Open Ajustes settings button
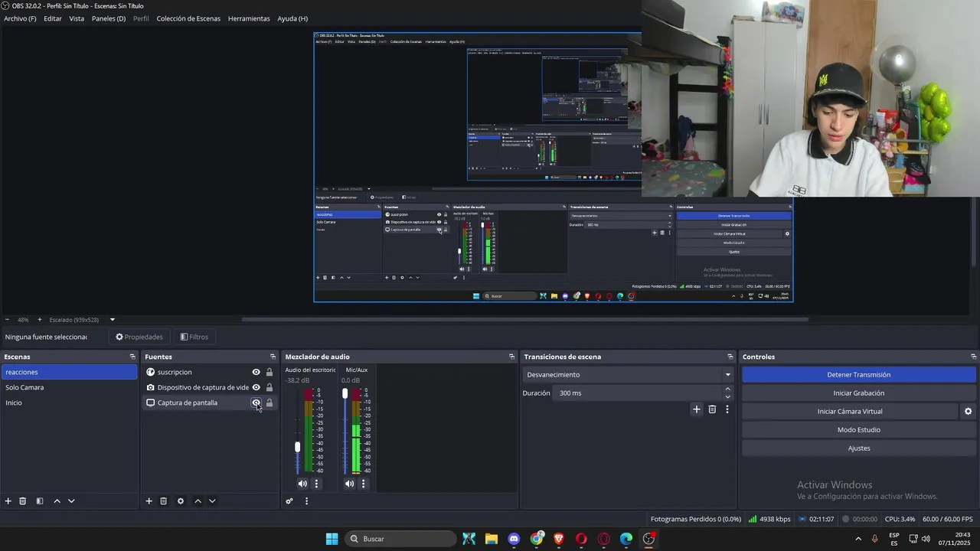980x551 pixels. pos(858,448)
